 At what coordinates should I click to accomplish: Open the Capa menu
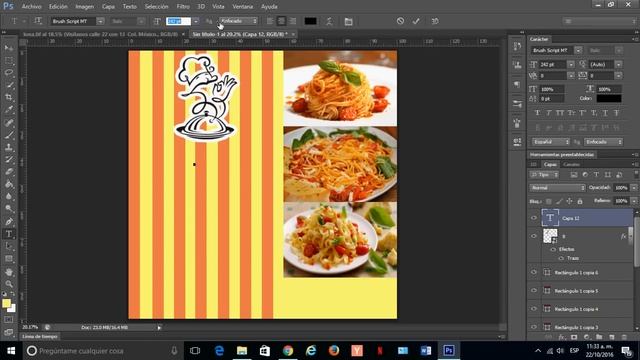[108, 7]
